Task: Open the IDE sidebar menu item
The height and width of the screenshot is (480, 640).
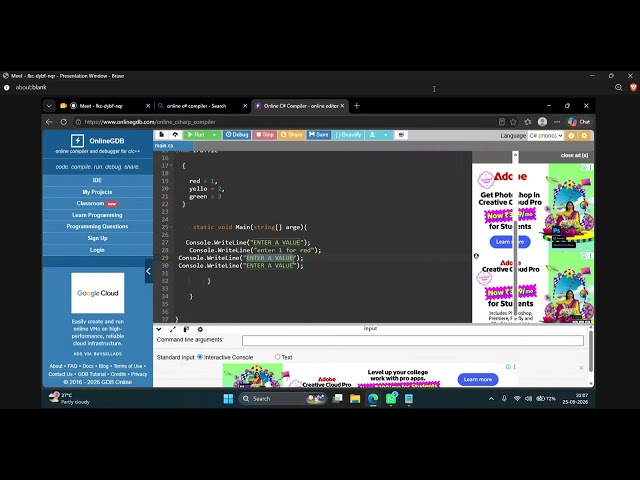Action: 97,180
